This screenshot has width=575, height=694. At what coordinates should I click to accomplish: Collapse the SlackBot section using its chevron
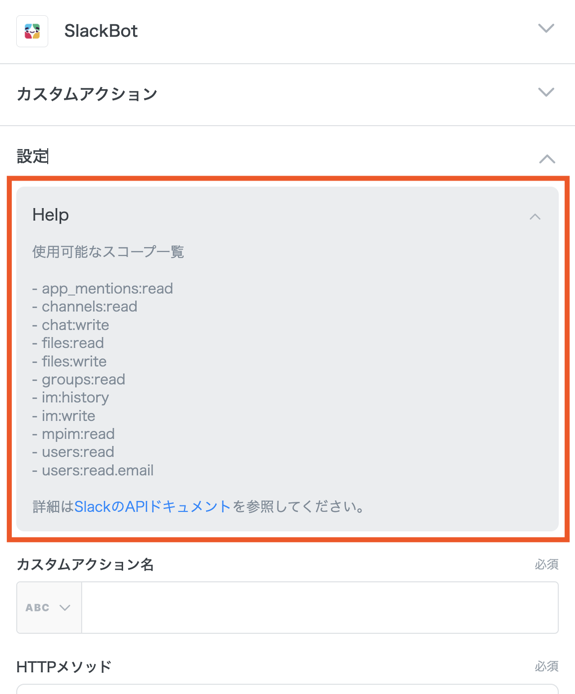pyautogui.click(x=546, y=28)
